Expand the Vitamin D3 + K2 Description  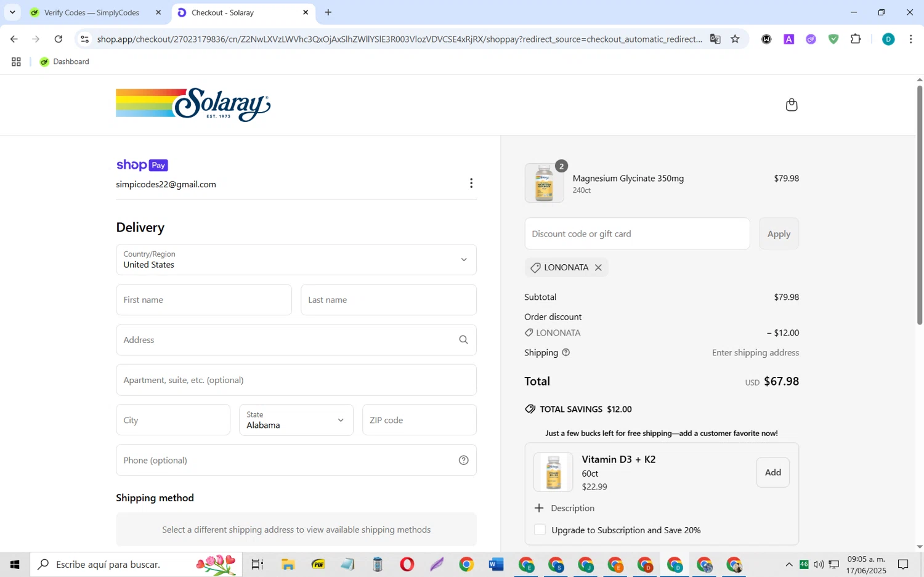click(x=564, y=508)
